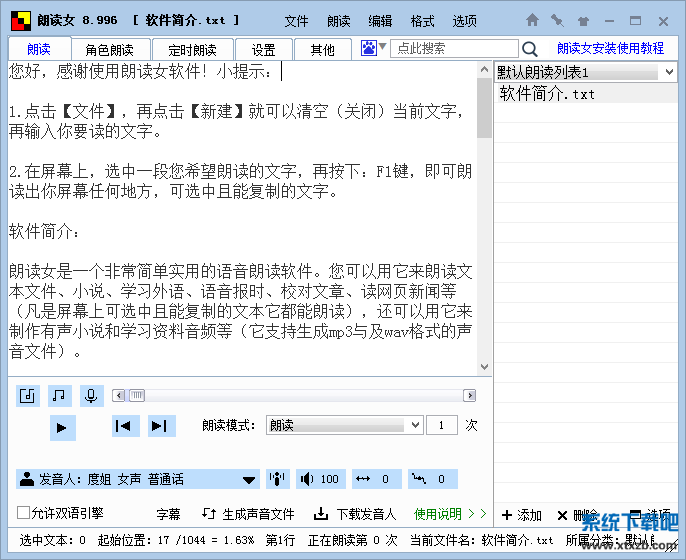
Task: Click the plus 添加 button
Action: (x=522, y=515)
